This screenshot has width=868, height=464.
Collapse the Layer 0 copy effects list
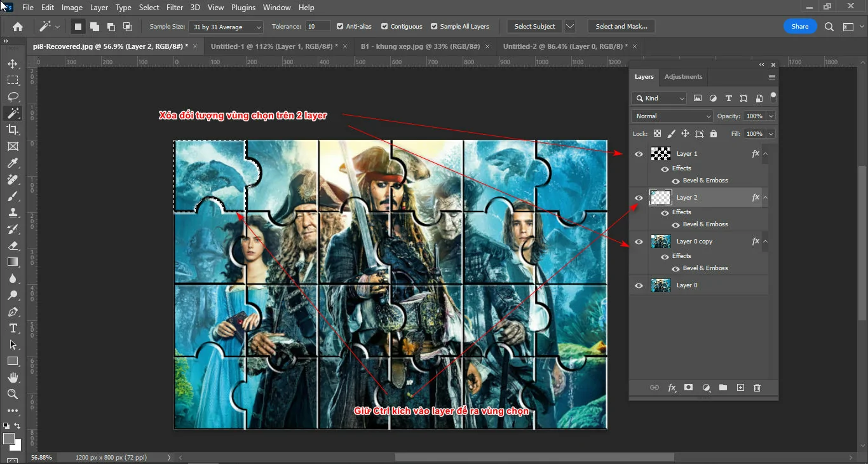(765, 242)
